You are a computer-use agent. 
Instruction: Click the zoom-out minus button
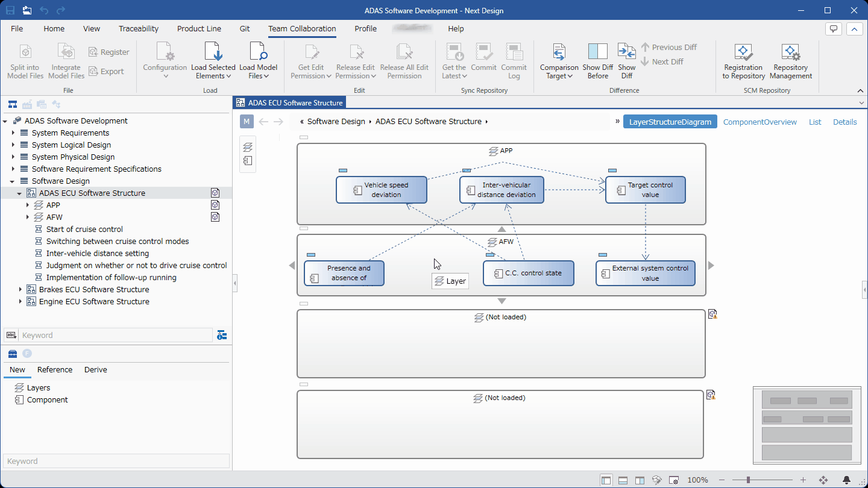point(722,480)
